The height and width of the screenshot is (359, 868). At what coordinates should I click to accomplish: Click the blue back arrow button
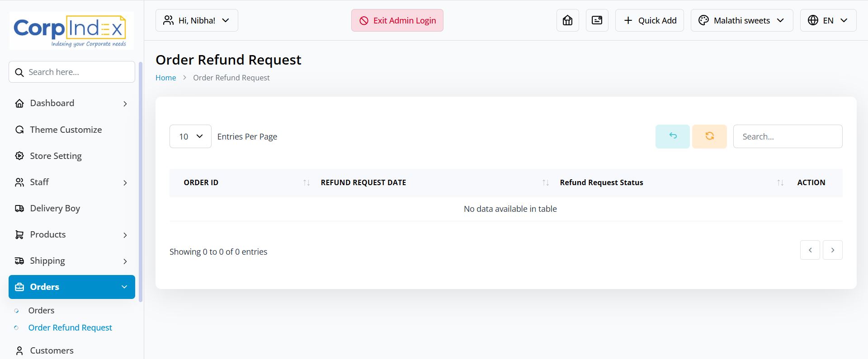[x=672, y=136]
